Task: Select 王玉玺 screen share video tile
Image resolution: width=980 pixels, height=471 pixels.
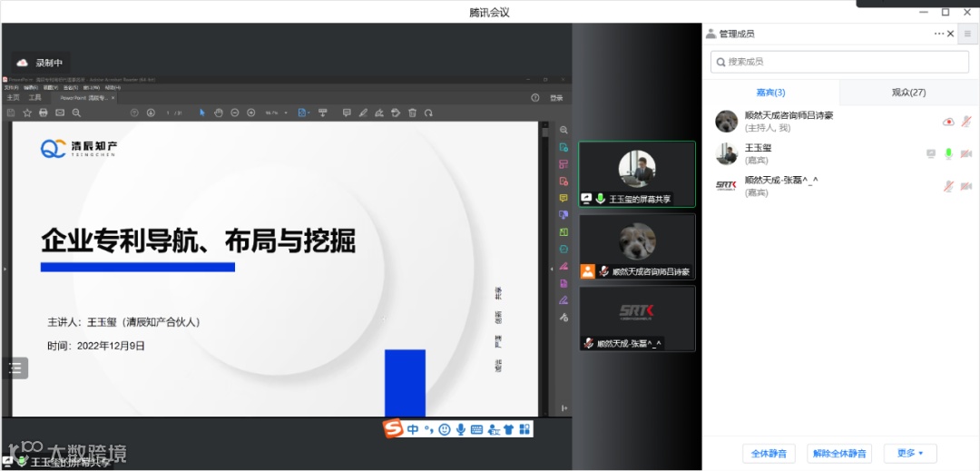Action: pyautogui.click(x=637, y=174)
